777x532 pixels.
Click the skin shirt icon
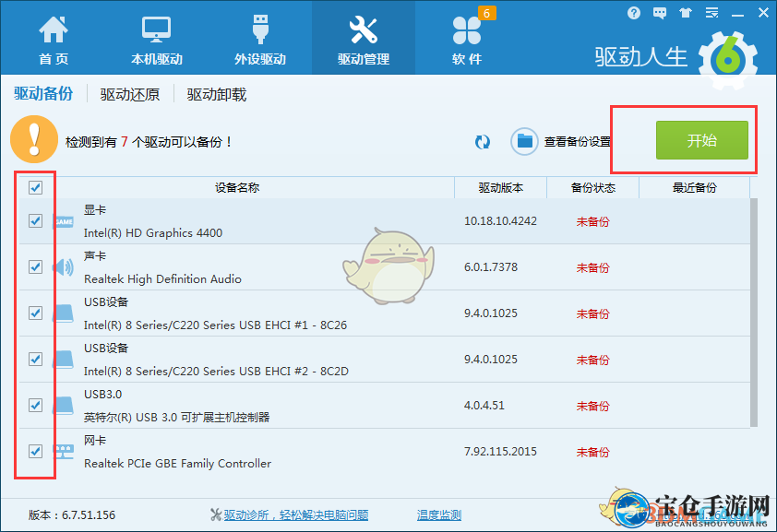[686, 13]
